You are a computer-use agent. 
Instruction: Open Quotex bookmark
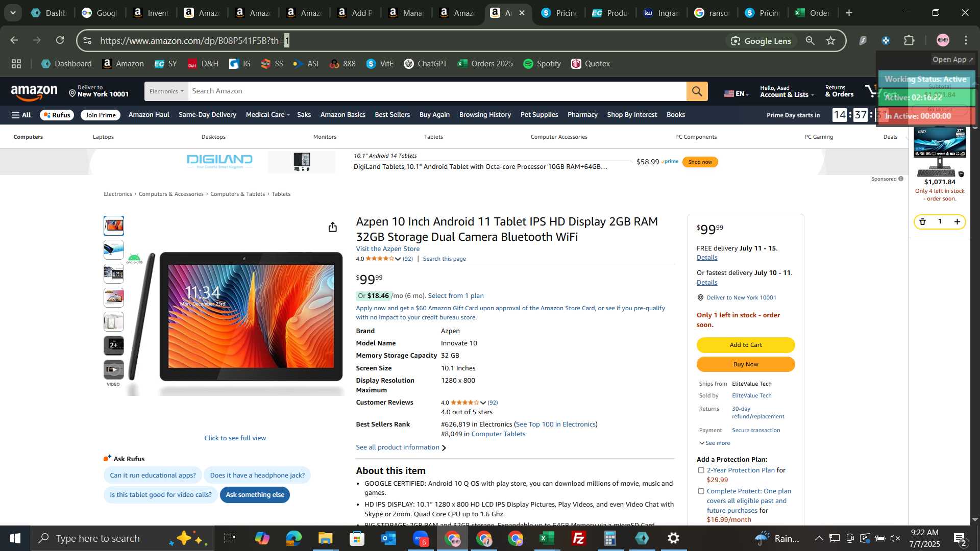591,64
